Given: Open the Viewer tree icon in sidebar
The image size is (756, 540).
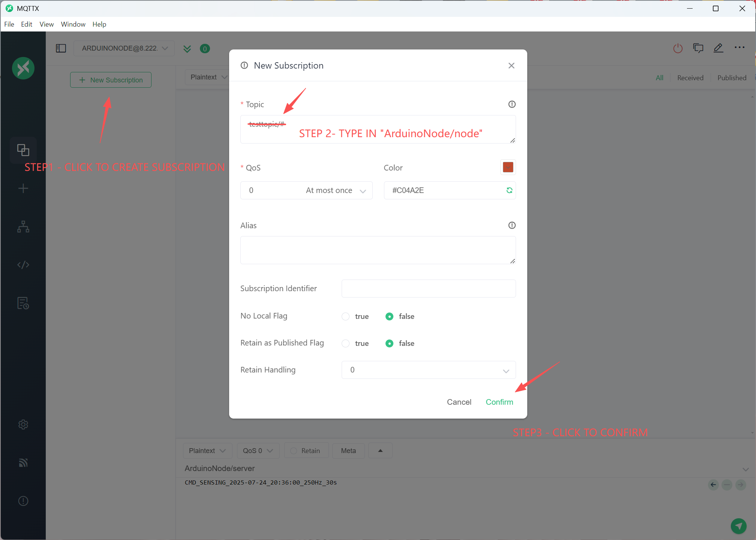Looking at the screenshot, I should [x=23, y=227].
